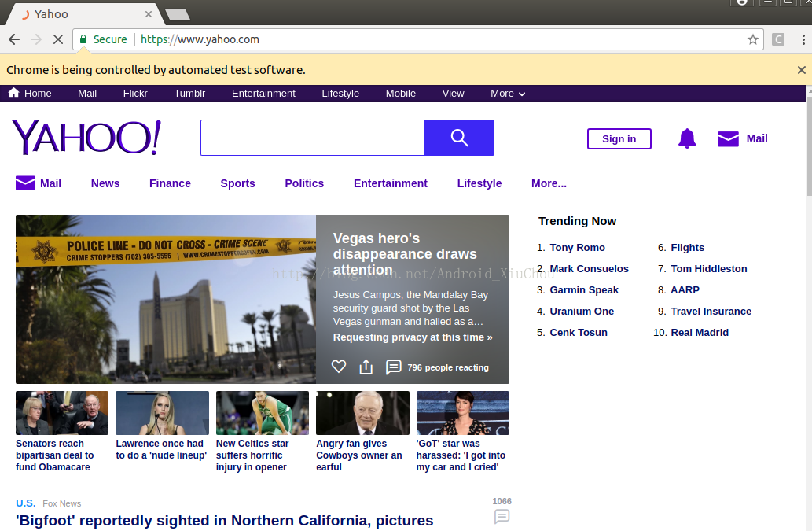Click the green padlock Secure icon

(83, 39)
